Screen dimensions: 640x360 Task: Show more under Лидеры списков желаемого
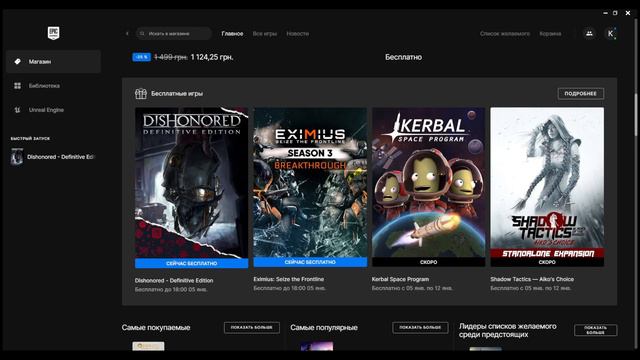[596, 330]
